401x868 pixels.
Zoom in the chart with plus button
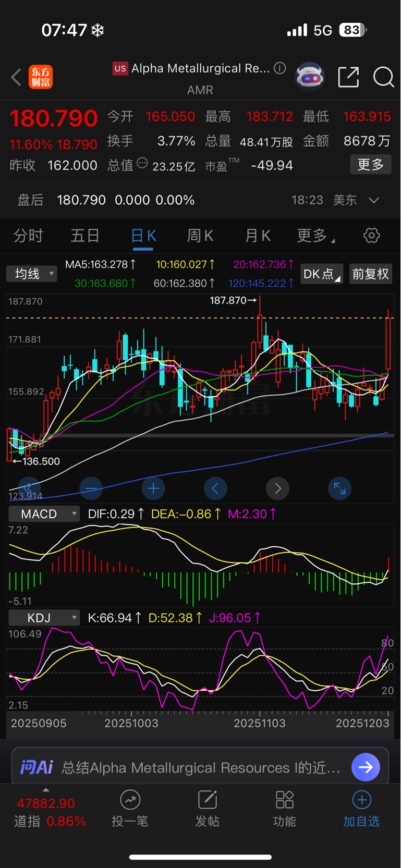click(153, 488)
